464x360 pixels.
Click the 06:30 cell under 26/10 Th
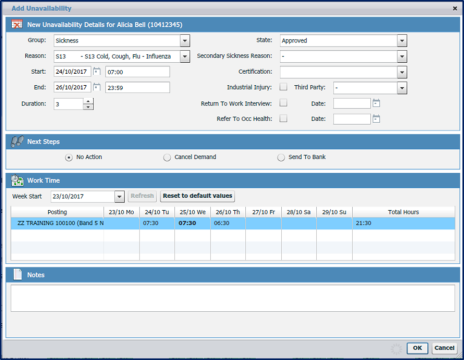tap(228, 223)
